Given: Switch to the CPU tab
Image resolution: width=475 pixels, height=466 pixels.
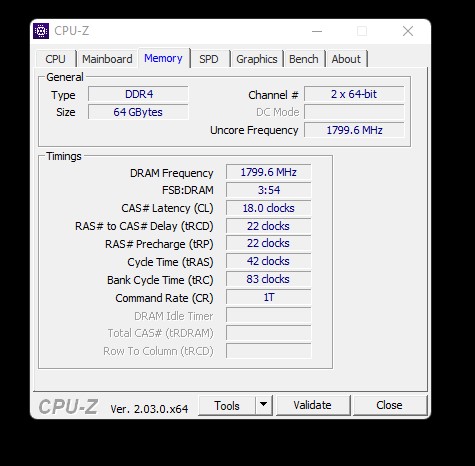Looking at the screenshot, I should (55, 59).
